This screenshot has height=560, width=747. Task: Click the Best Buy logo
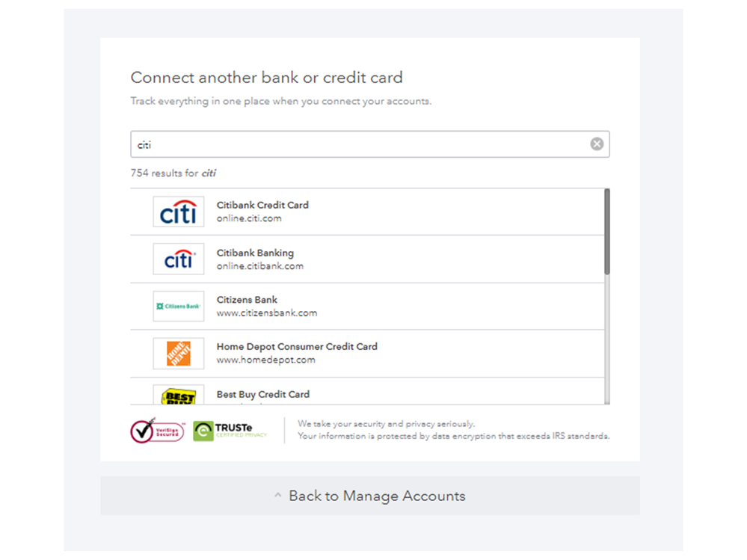[179, 395]
